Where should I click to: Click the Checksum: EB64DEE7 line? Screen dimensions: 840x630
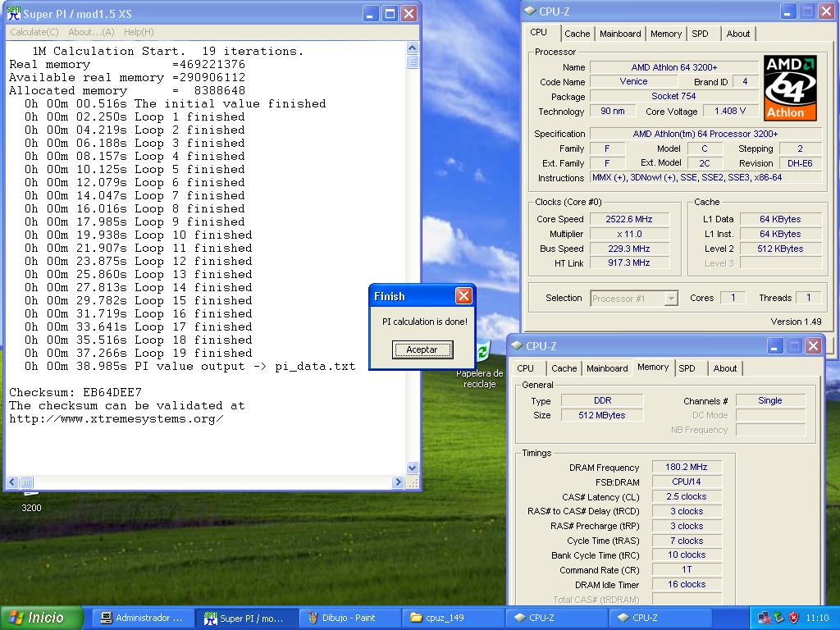75,392
